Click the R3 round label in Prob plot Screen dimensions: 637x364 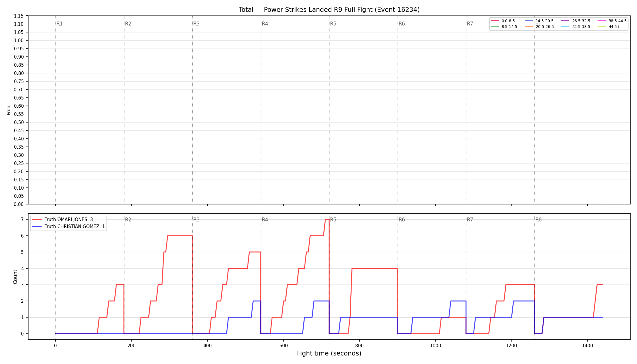(197, 24)
